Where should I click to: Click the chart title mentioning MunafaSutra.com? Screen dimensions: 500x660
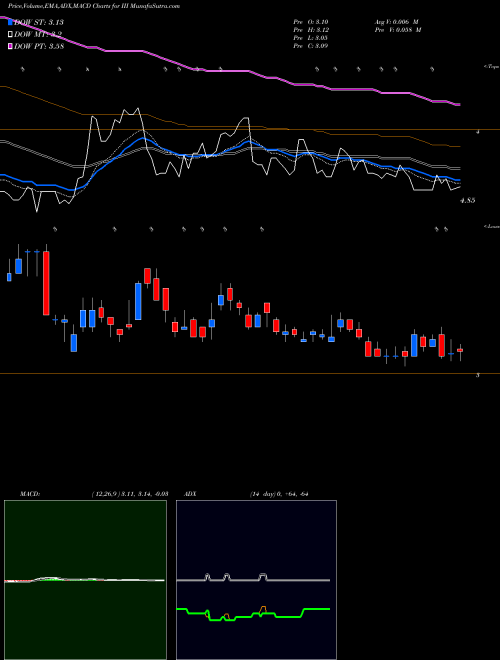(x=94, y=6)
